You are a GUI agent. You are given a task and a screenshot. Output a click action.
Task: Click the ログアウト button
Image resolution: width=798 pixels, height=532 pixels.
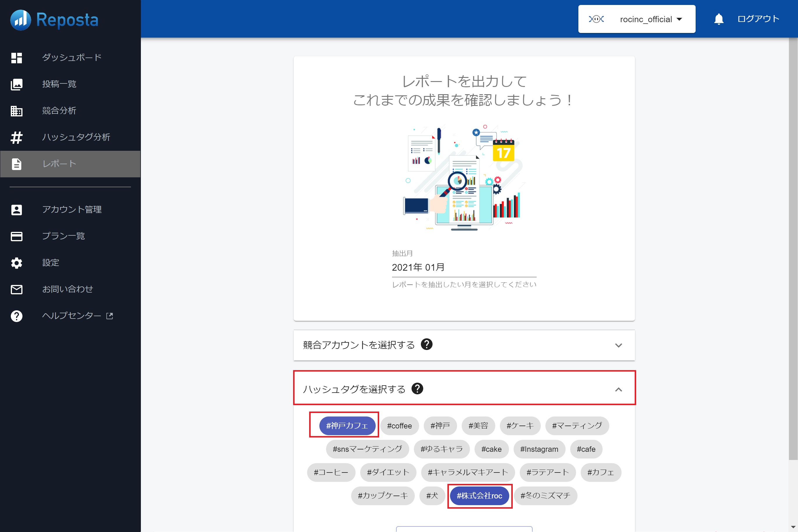(x=758, y=19)
